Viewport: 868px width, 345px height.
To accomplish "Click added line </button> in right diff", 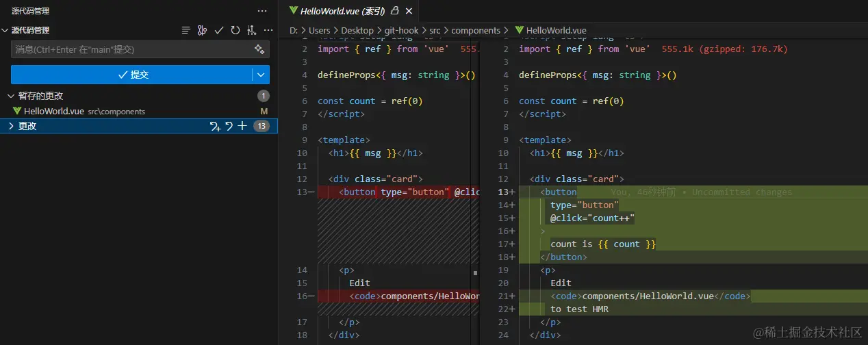I will 563,257.
